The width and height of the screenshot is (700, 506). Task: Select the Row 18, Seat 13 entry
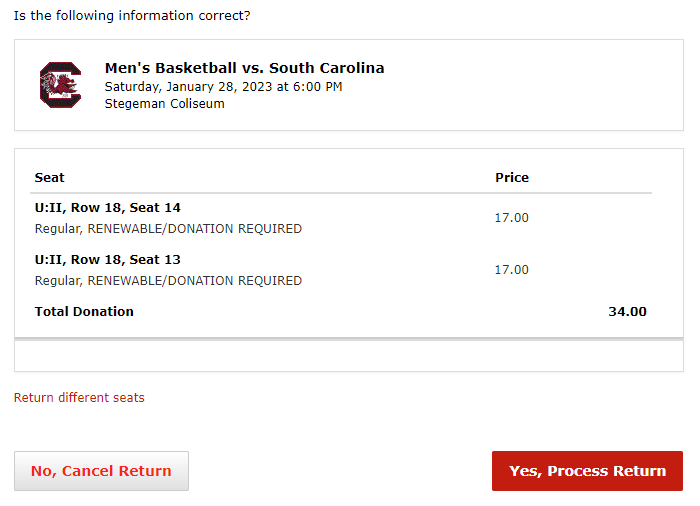click(108, 260)
